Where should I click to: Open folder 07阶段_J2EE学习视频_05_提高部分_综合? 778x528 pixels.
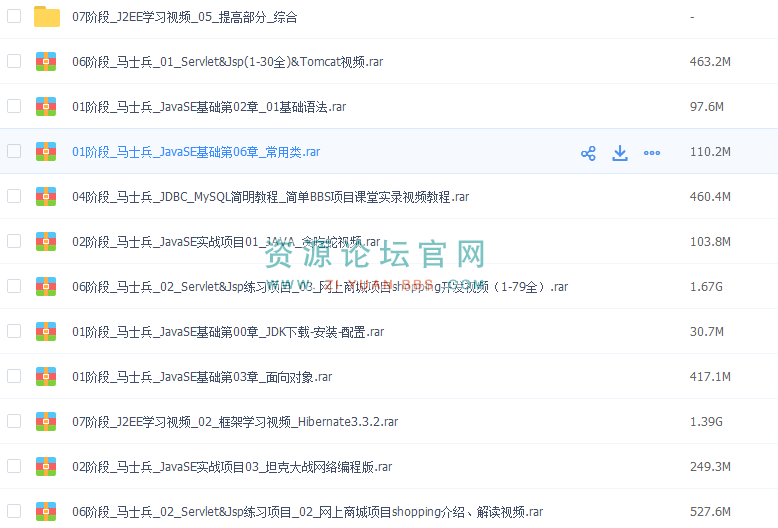[185, 17]
